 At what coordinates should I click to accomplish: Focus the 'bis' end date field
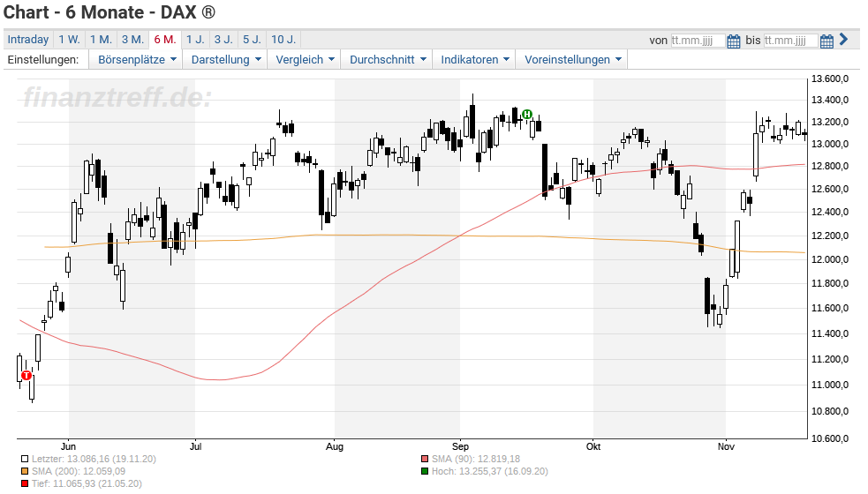tap(790, 41)
